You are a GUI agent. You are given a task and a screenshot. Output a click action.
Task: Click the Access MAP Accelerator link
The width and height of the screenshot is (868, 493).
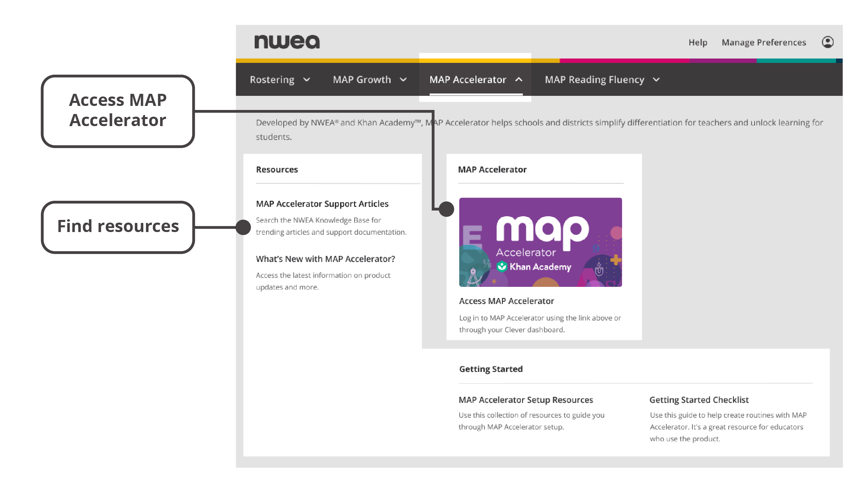(506, 301)
